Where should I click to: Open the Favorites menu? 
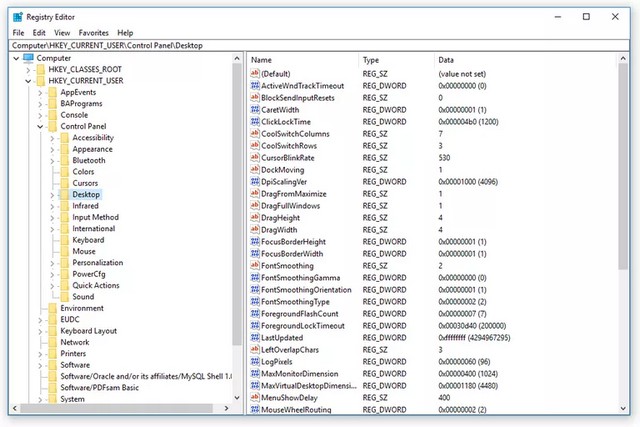93,33
